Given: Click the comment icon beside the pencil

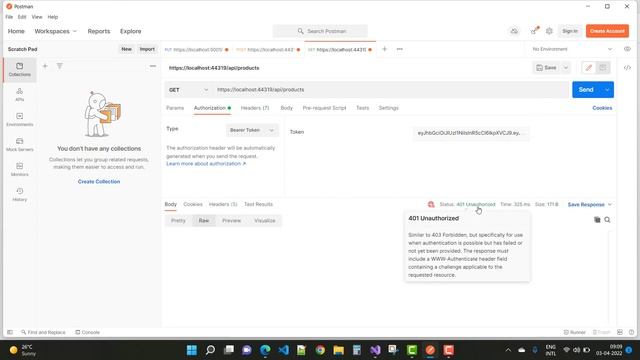Looking at the screenshot, I should tap(602, 68).
